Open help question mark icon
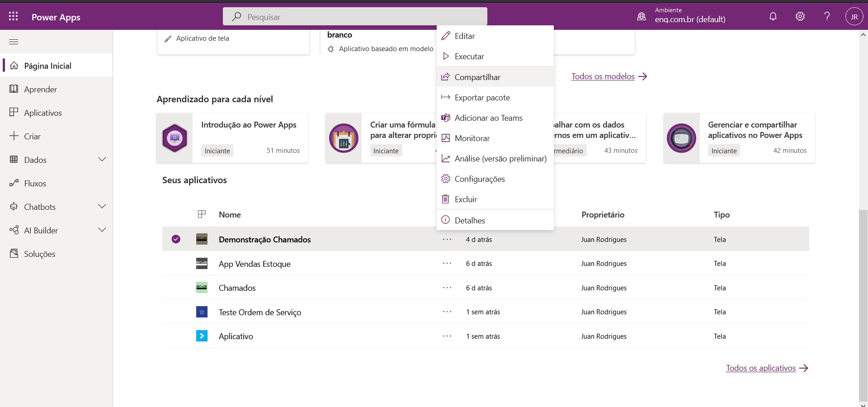Viewport: 868px width, 407px height. coord(827,17)
